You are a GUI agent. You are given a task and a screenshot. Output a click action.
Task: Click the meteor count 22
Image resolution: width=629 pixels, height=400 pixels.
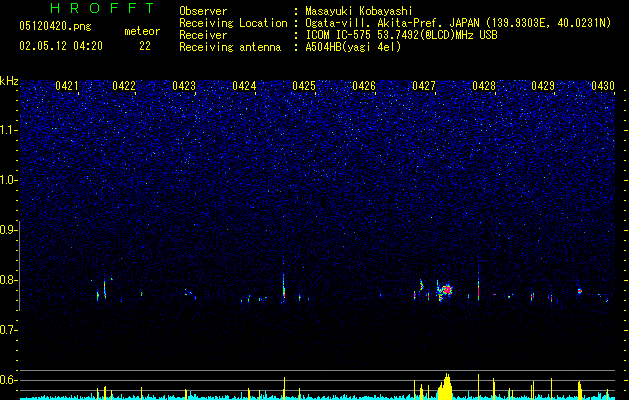pyautogui.click(x=145, y=46)
